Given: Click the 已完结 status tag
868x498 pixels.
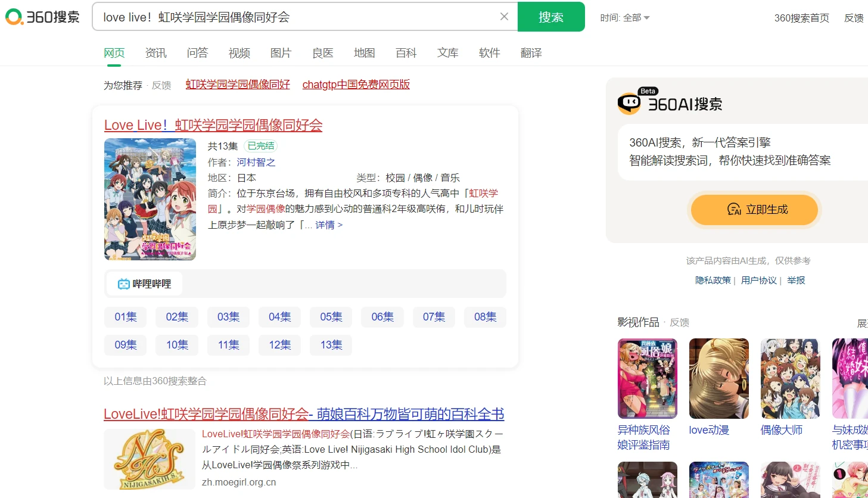Looking at the screenshot, I should [261, 146].
